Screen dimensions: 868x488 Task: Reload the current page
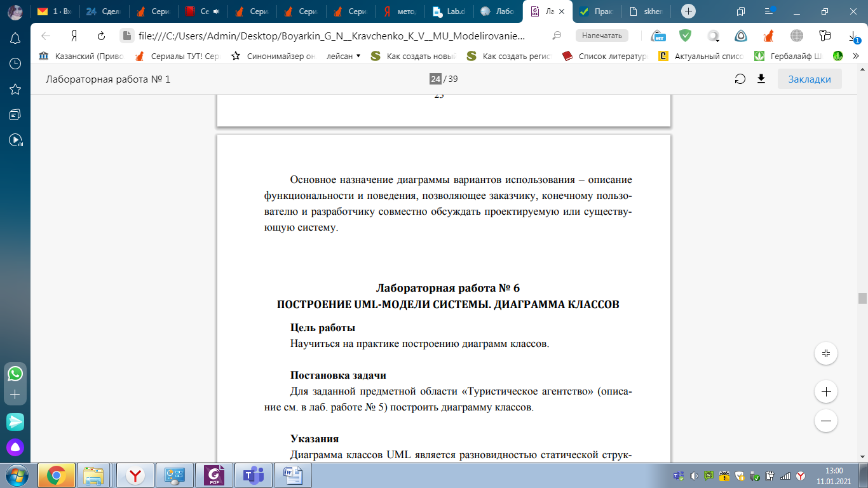pyautogui.click(x=101, y=36)
